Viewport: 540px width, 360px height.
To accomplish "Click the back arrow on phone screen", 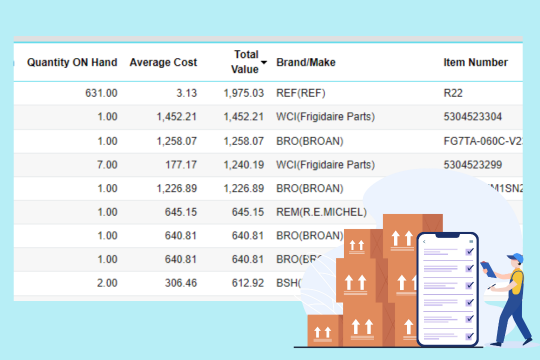I will coord(424,241).
